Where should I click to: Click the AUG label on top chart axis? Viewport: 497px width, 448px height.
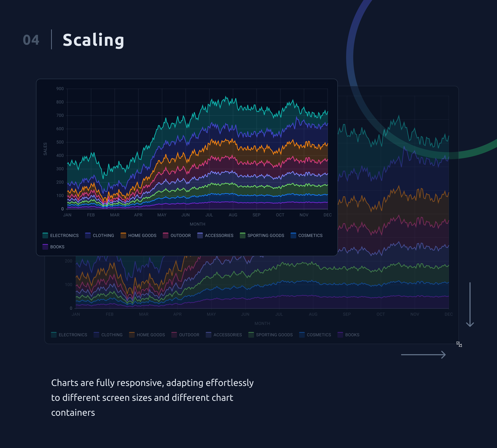(233, 215)
